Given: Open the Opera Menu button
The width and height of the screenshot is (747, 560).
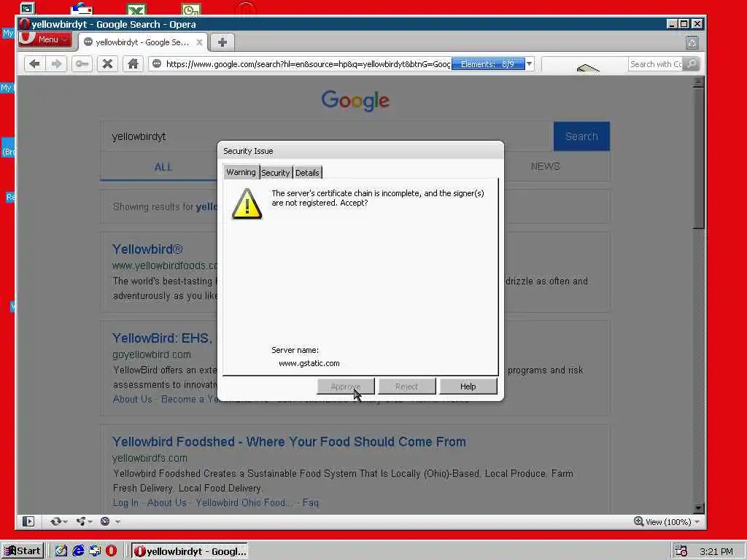Looking at the screenshot, I should [x=44, y=39].
